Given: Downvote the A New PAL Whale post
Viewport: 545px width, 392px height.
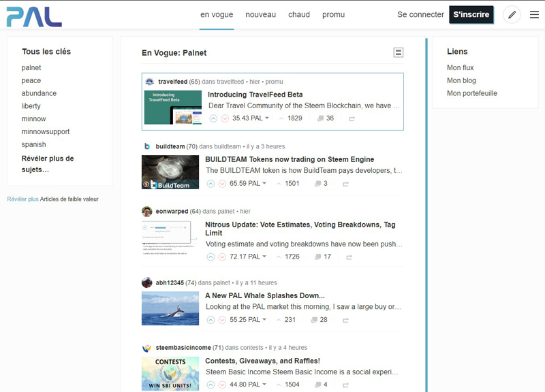Looking at the screenshot, I should [222, 320].
